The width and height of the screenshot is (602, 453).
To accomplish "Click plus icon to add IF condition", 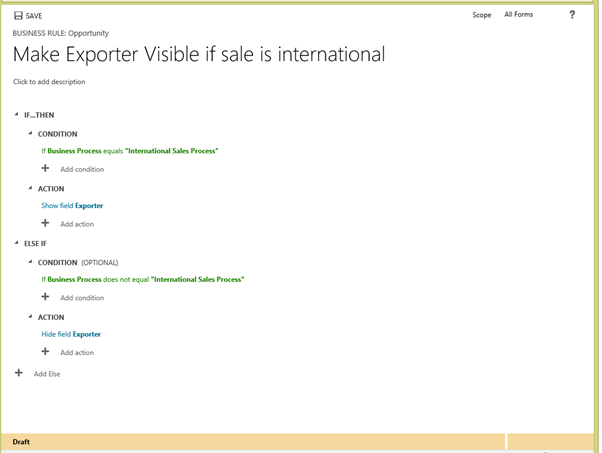I will tap(45, 169).
